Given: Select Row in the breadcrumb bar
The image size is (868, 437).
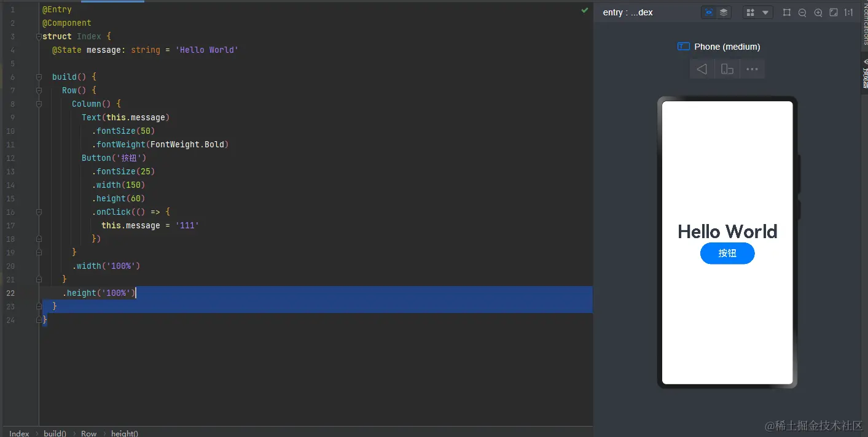Looking at the screenshot, I should pos(89,433).
